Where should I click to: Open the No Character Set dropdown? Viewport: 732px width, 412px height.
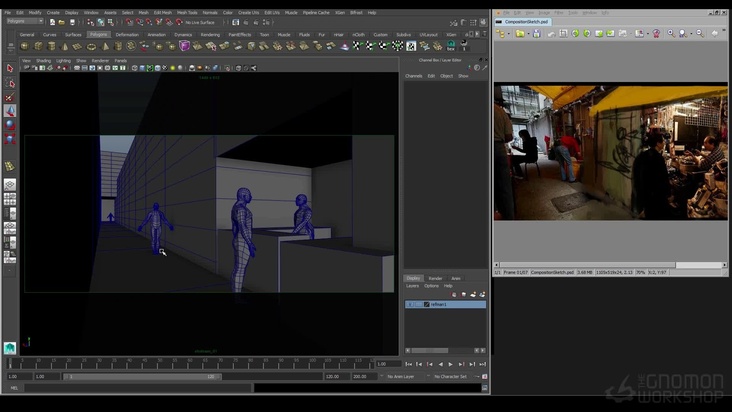pyautogui.click(x=452, y=376)
